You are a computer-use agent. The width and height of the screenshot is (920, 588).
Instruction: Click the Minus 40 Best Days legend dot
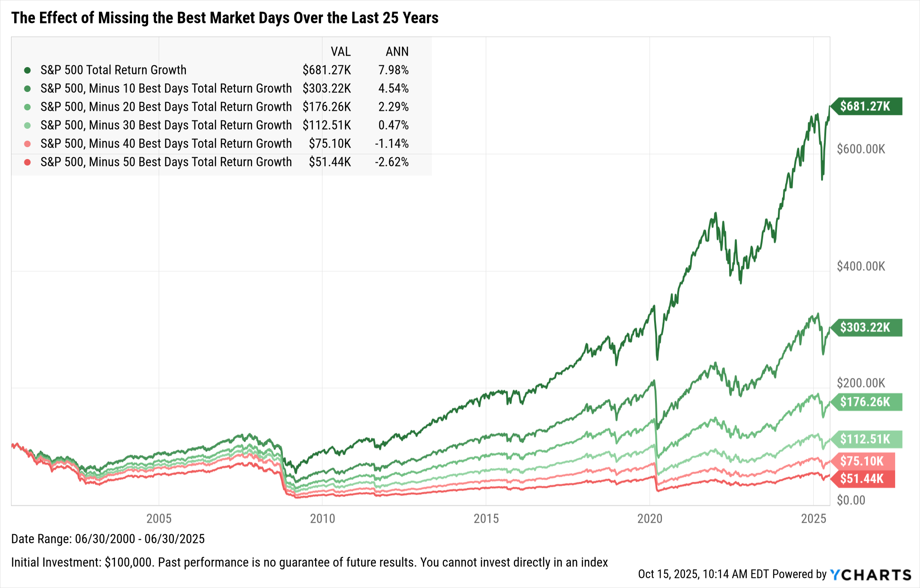point(28,144)
